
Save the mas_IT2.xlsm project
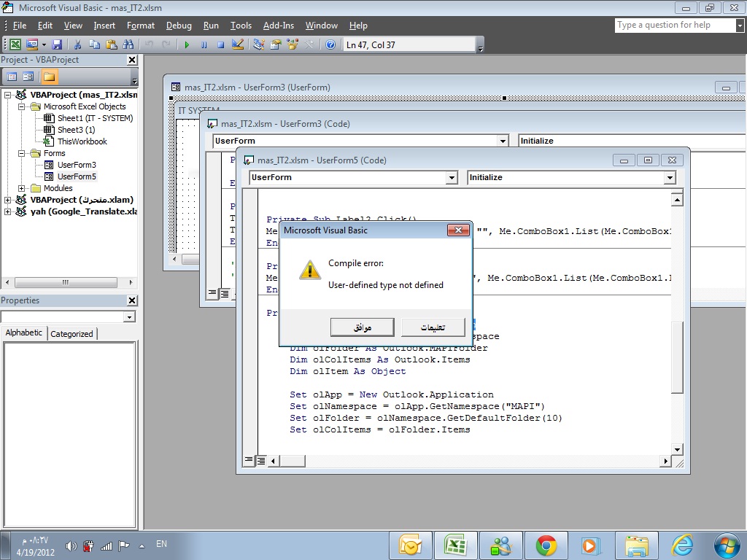tap(57, 44)
